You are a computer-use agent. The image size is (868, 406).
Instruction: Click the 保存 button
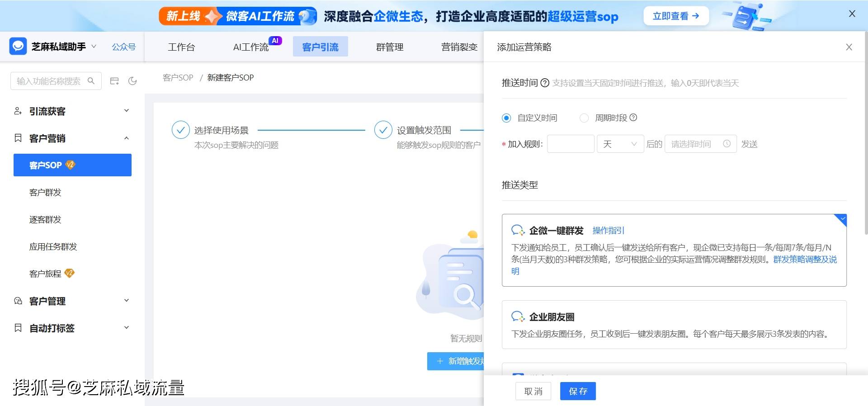pyautogui.click(x=578, y=391)
